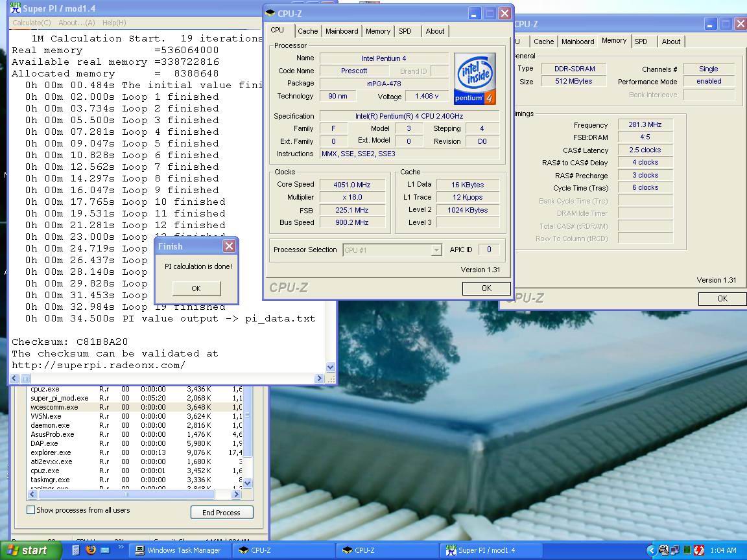Click Super PI vertical scrollbar down arrow
The width and height of the screenshot is (747, 560).
(331, 367)
